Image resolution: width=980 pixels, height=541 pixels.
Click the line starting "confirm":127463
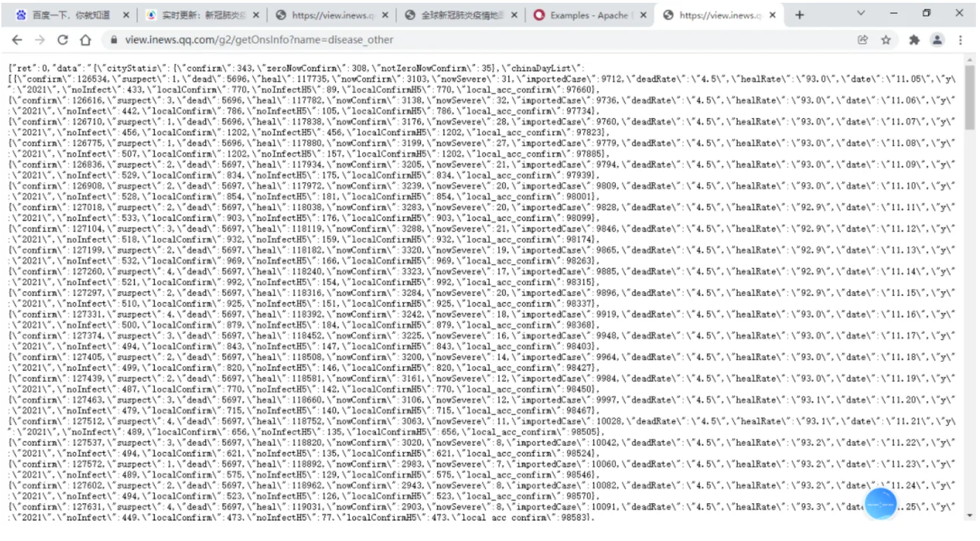coord(482,399)
